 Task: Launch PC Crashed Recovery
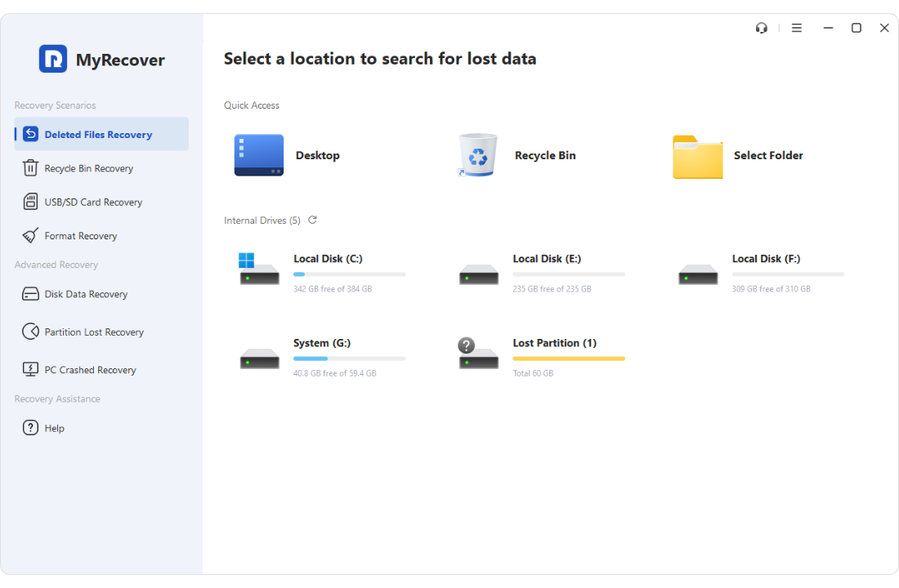(90, 370)
